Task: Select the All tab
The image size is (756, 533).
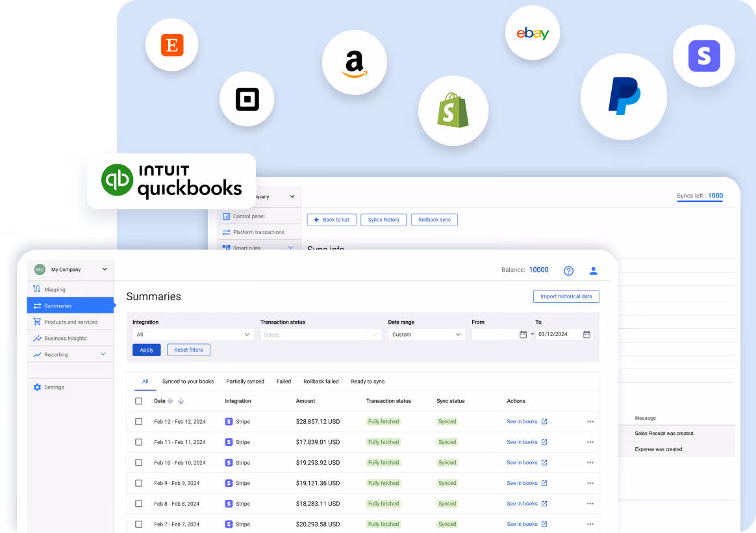Action: click(x=145, y=381)
